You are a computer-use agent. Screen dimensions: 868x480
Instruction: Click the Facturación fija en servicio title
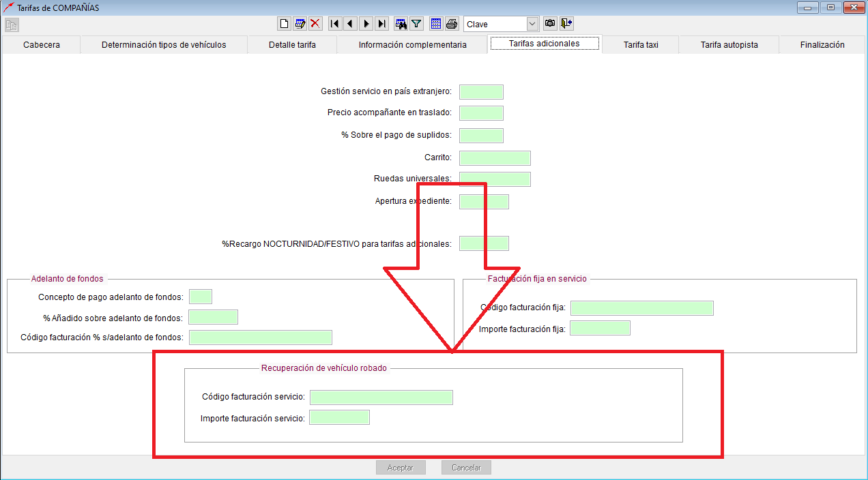tap(537, 279)
